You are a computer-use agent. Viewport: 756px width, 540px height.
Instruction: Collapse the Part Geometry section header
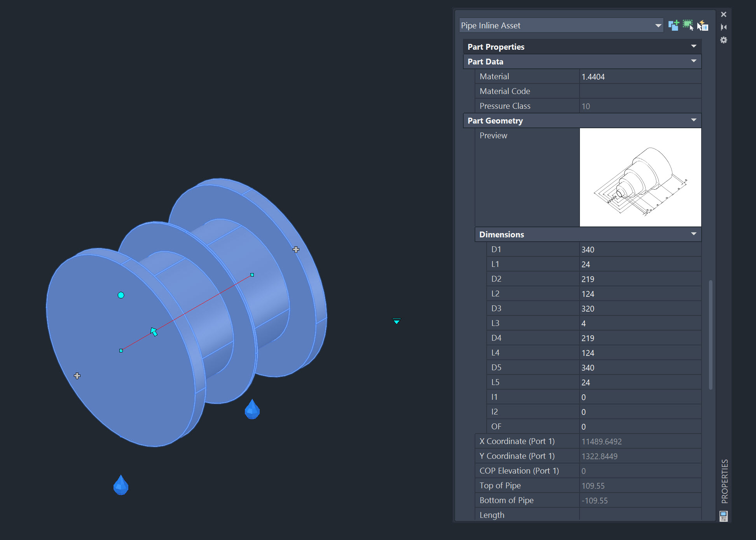(x=694, y=120)
